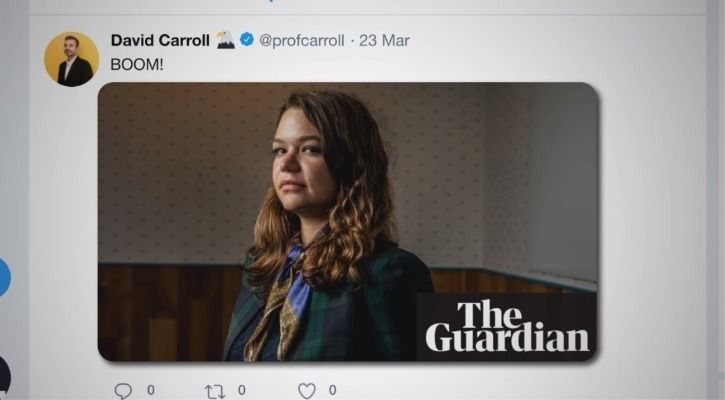The height and width of the screenshot is (400, 725).
Task: Open David Carroll's round profile avatar
Action: pos(72,59)
